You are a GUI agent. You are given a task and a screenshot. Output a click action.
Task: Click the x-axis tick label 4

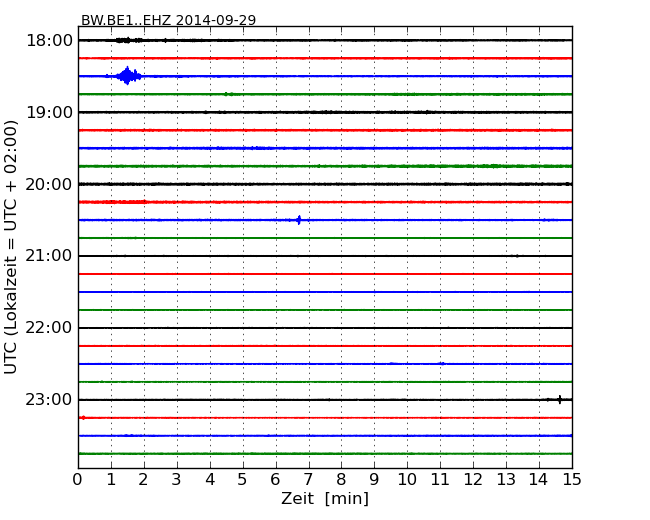[x=210, y=480]
